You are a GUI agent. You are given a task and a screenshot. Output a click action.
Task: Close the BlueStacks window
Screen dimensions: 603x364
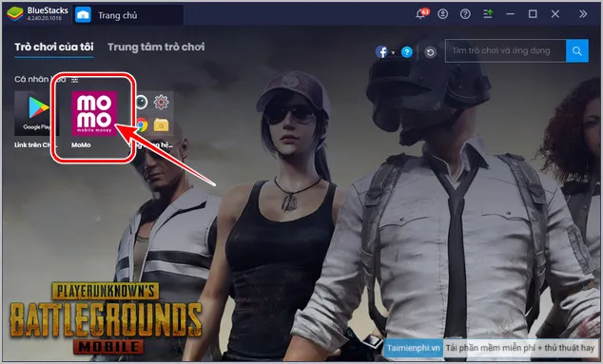(554, 14)
